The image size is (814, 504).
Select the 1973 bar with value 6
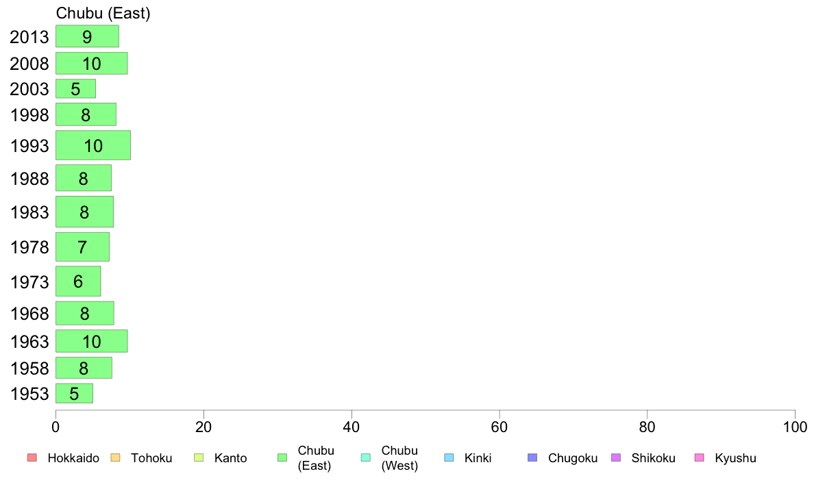(x=78, y=281)
